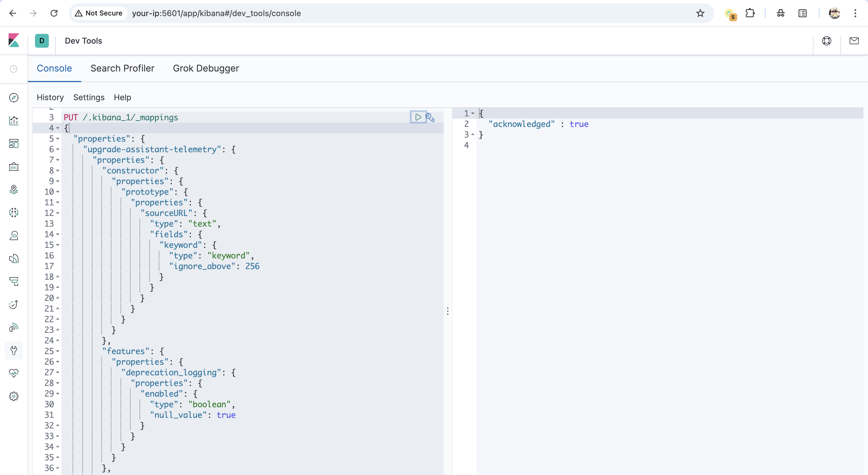Open the console Settings link

tap(89, 97)
